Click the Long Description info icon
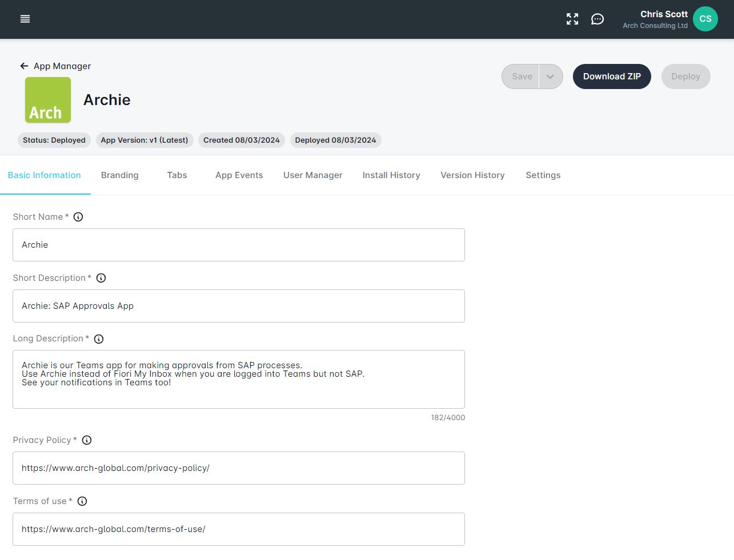 98,339
